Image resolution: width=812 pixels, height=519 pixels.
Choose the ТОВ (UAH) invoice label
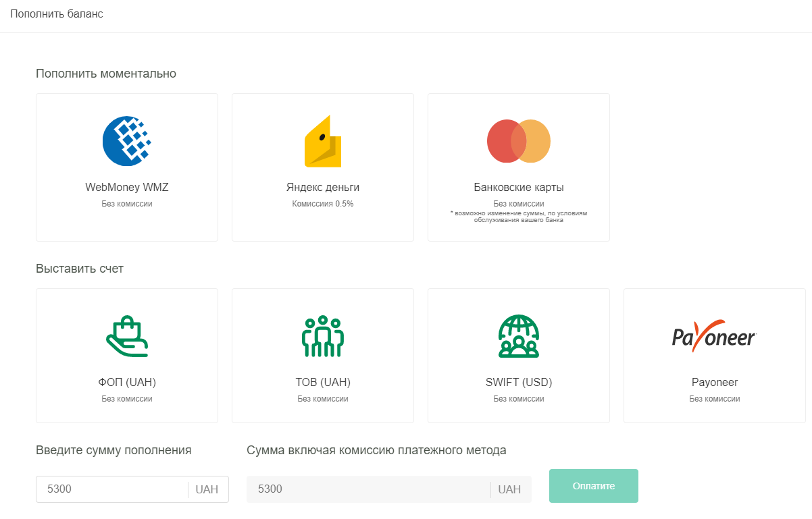(322, 383)
